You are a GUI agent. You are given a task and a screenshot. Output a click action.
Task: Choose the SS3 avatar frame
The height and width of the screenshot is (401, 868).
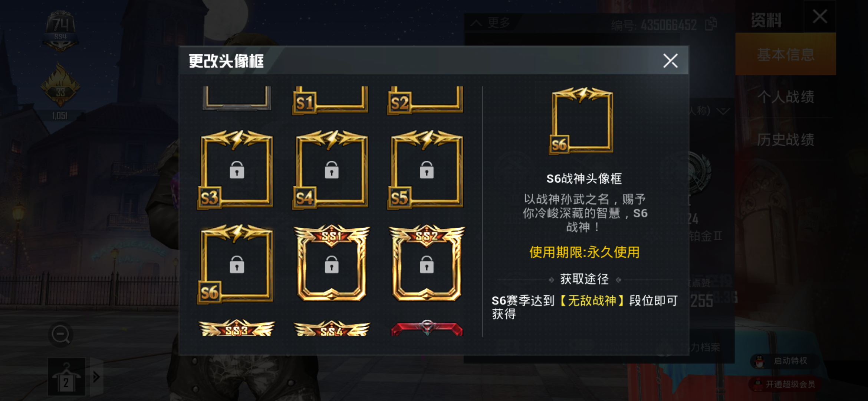(237, 327)
